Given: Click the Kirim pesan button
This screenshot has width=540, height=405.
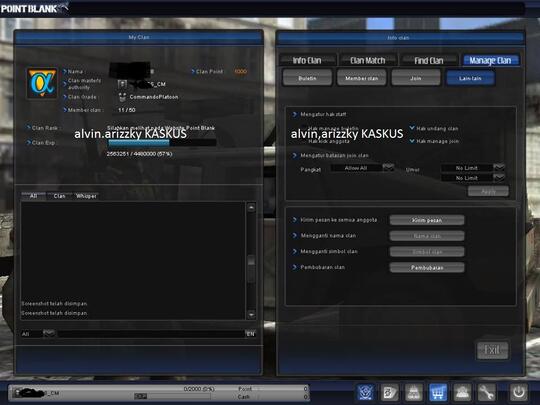Looking at the screenshot, I should (x=427, y=220).
